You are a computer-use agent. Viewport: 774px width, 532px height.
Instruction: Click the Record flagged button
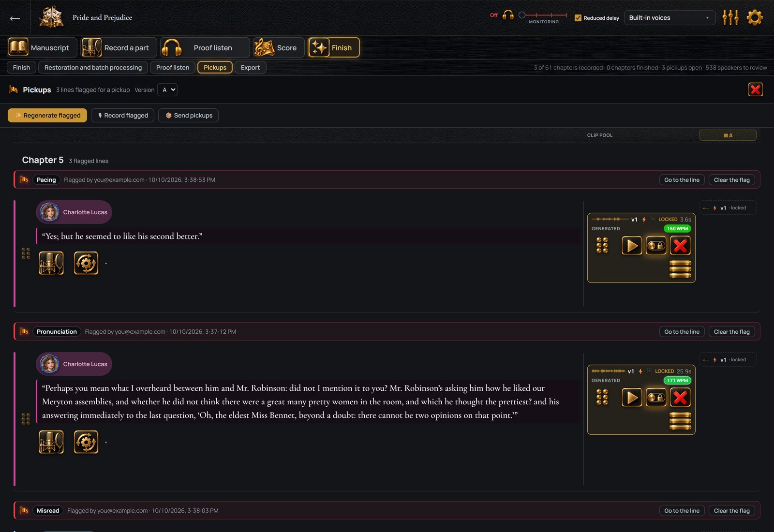123,116
